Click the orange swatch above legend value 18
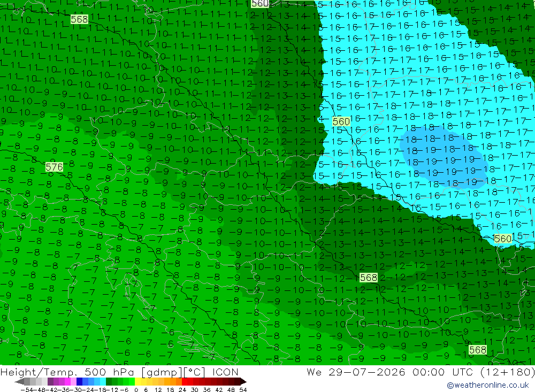Image resolution: width=535 pixels, height=392 pixels. click(173, 381)
